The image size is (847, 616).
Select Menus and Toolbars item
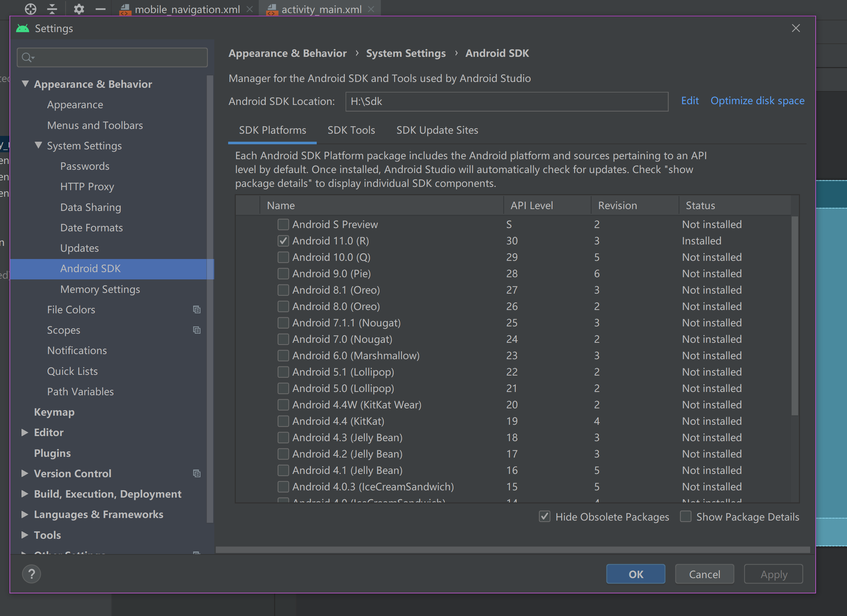point(95,125)
